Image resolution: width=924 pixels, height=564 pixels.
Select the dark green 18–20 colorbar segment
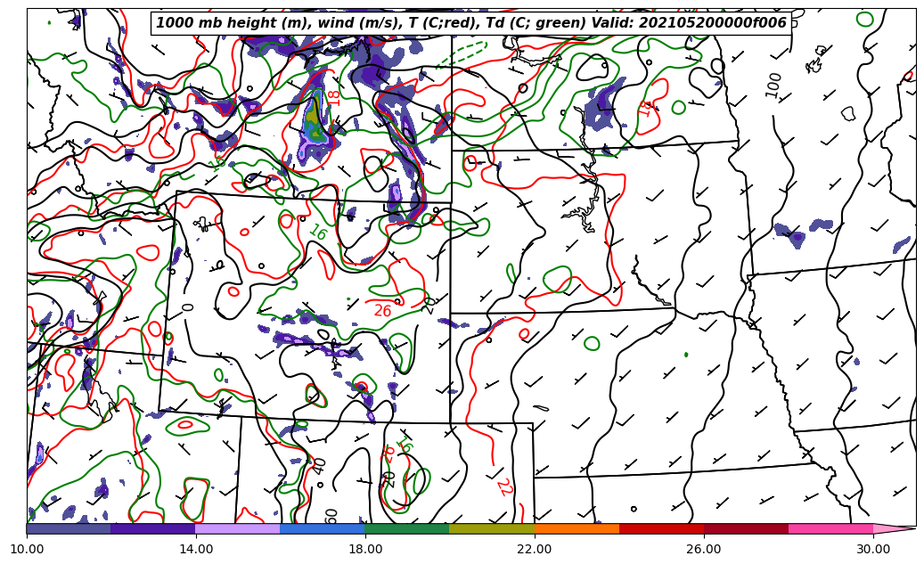coord(406,528)
